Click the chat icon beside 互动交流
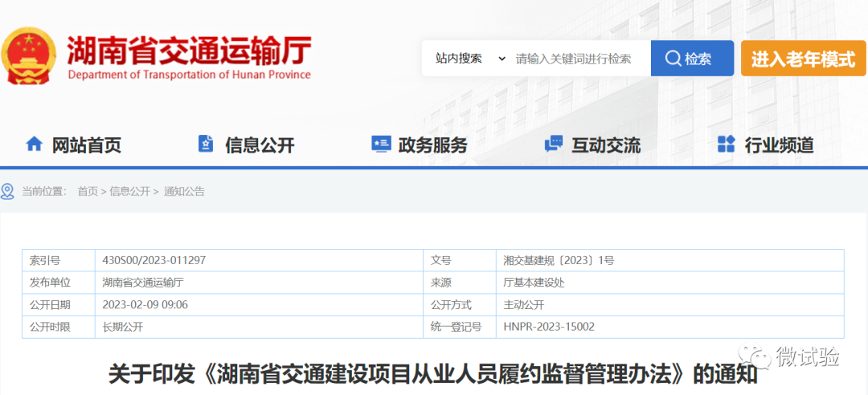 pyautogui.click(x=554, y=144)
